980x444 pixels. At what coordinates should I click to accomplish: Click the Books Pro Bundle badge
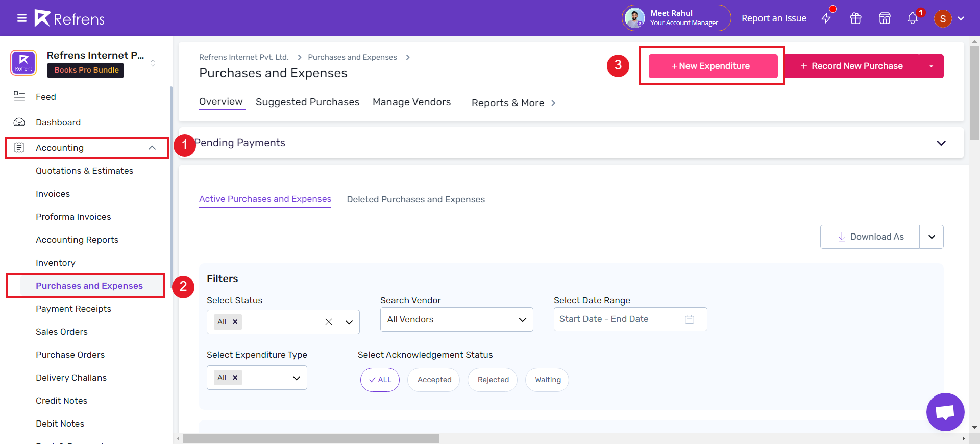[x=85, y=71]
